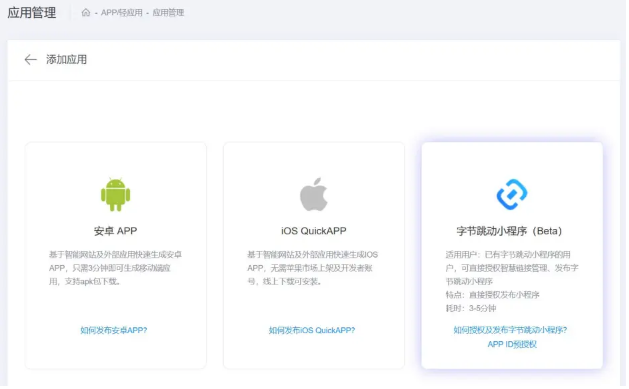Go to APP/轻应用 in breadcrumb
This screenshot has height=389, width=629.
pyautogui.click(x=122, y=12)
